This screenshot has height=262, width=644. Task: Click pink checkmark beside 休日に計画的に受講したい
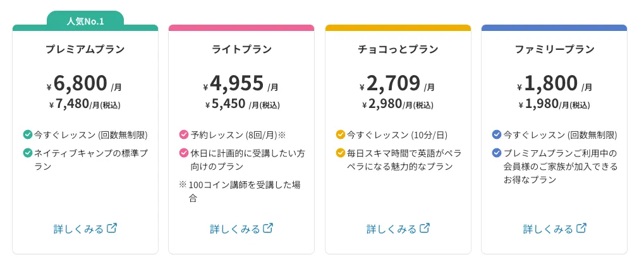(x=184, y=152)
